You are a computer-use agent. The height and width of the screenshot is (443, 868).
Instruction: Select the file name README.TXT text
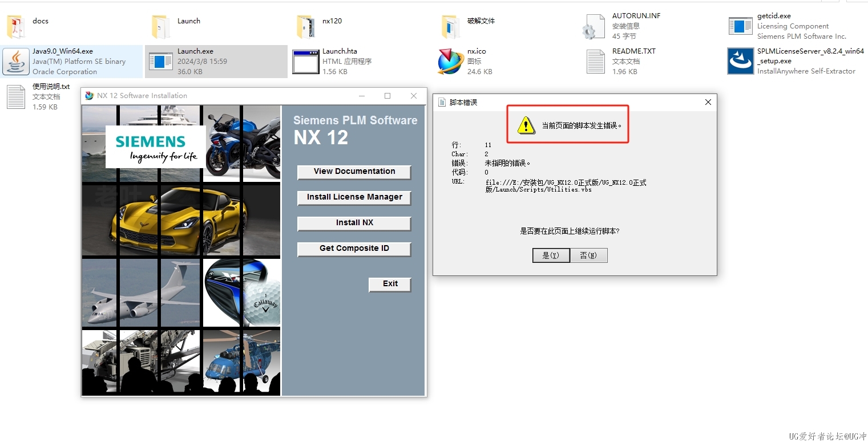coord(634,51)
